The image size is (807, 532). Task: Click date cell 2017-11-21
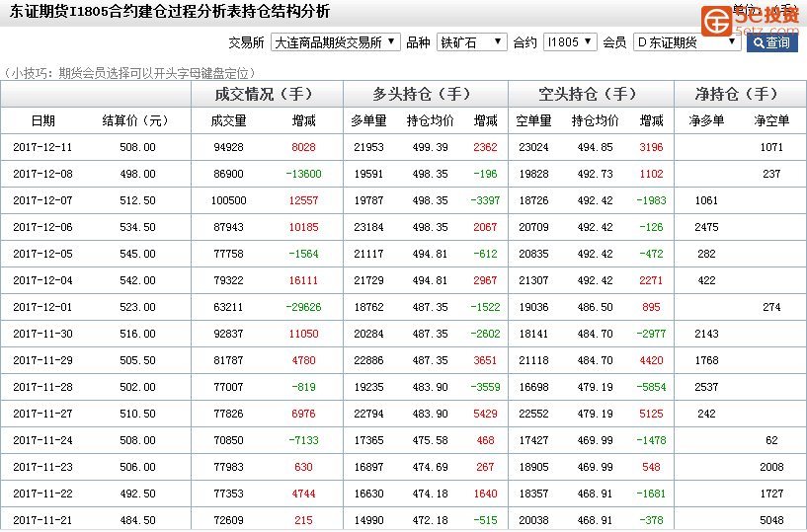tap(42, 520)
